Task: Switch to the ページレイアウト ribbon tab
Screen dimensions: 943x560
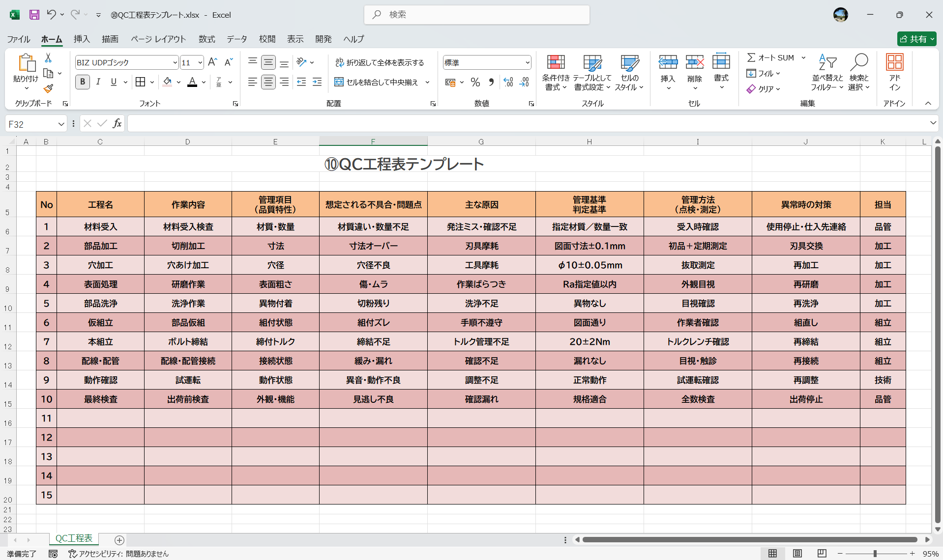Action: tap(158, 39)
